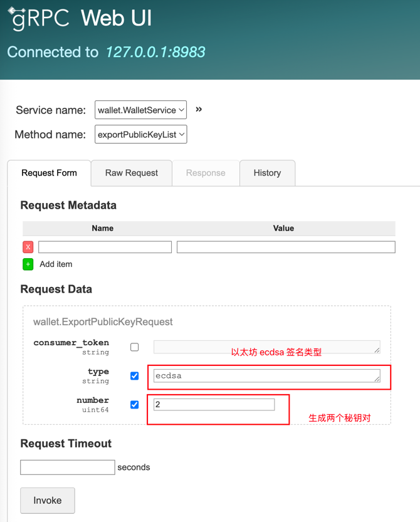Click the Request Timeout heading
Screen dimensions: 420x522
click(x=66, y=444)
